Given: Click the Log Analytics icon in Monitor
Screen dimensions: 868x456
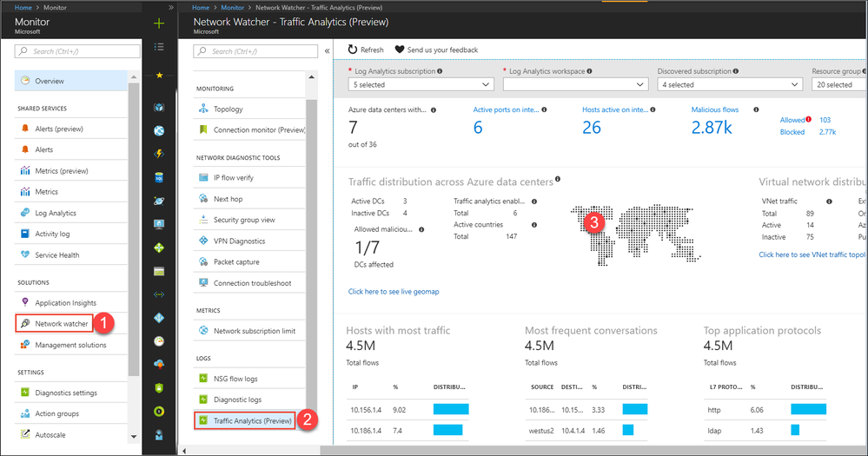Looking at the screenshot, I should (x=25, y=213).
